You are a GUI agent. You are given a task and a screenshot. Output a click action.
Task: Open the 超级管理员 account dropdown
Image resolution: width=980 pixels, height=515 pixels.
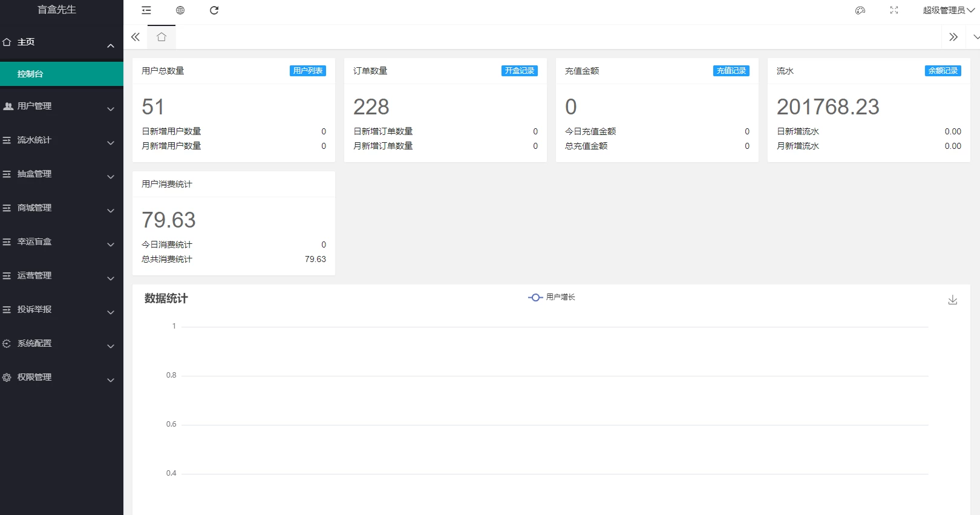pos(948,10)
